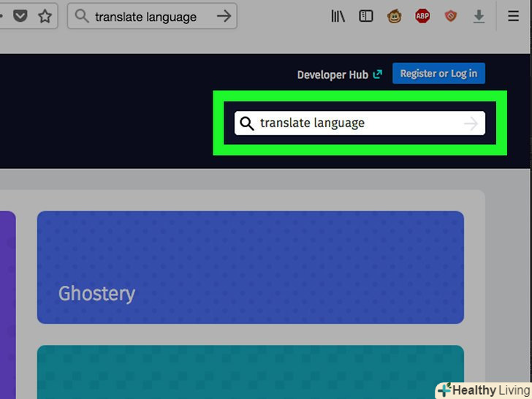Open the Downloads arrow icon

[479, 16]
